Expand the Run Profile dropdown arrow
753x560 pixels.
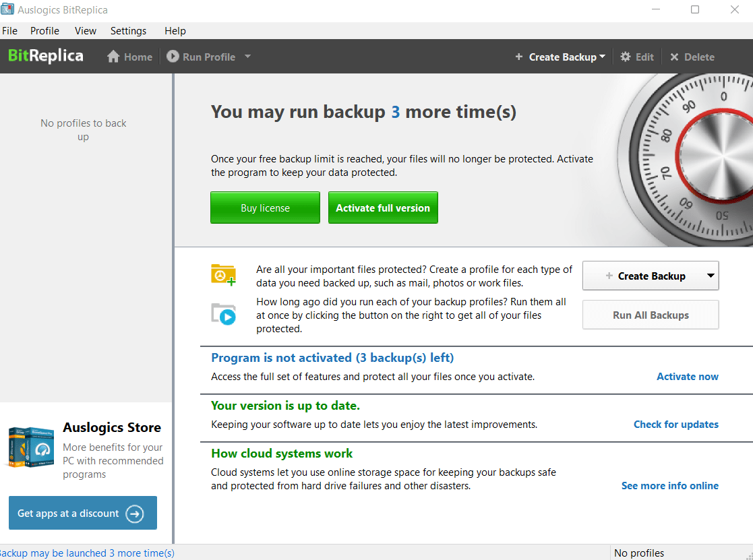tap(247, 57)
